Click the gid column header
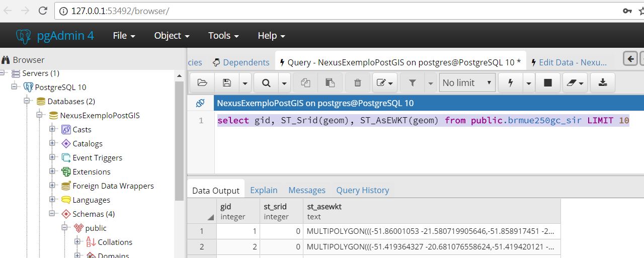This screenshot has height=258, width=644. coord(238,211)
